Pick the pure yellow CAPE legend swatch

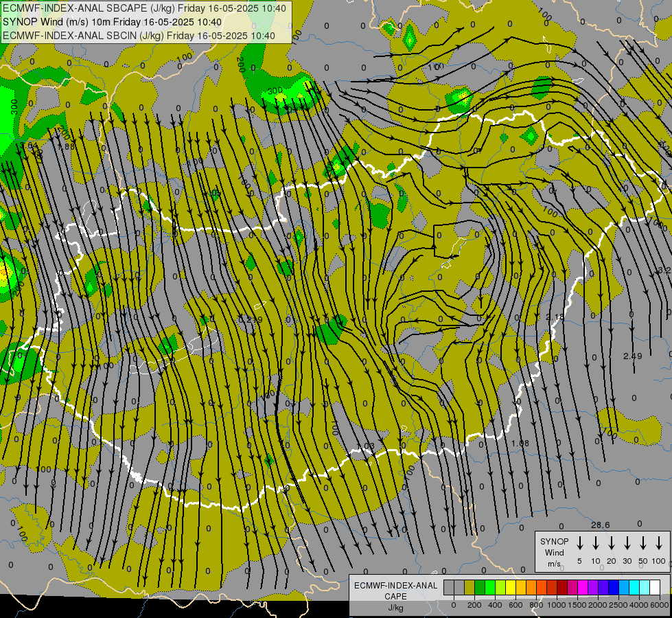coord(511,587)
